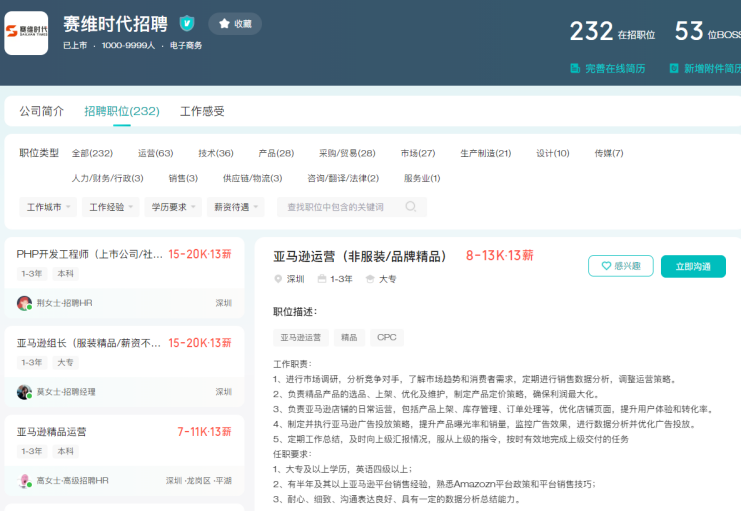This screenshot has width=741, height=511.
Task: Filter by 全部(232) job type
Action: [x=92, y=153]
